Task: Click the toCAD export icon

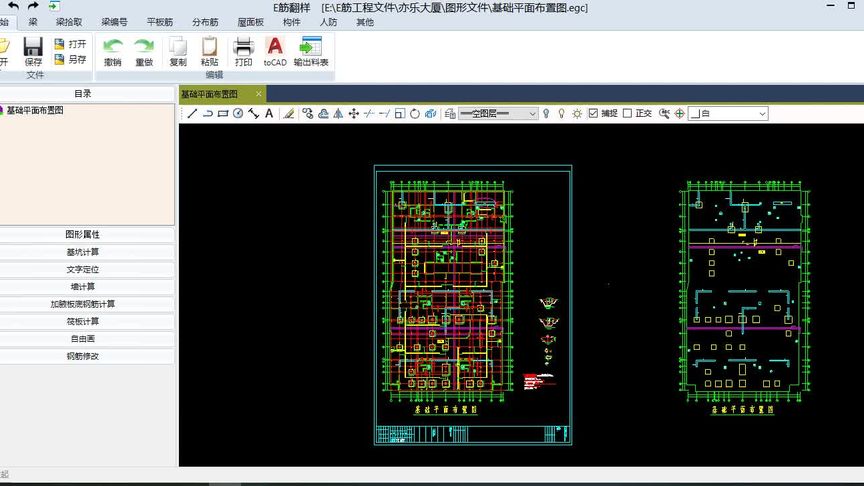Action: (x=275, y=52)
